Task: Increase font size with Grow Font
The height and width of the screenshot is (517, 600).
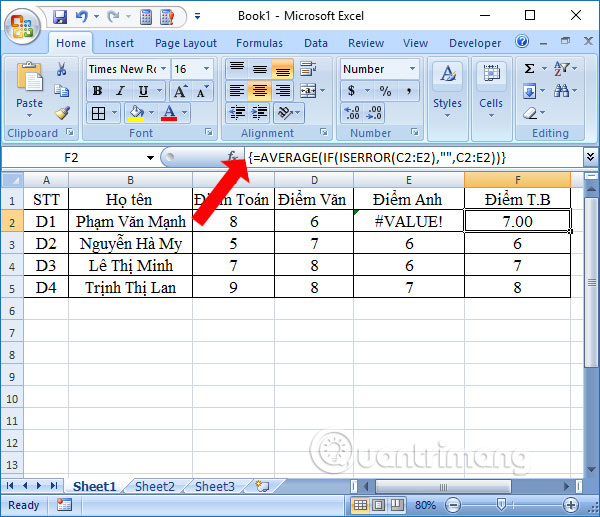Action: click(x=181, y=91)
